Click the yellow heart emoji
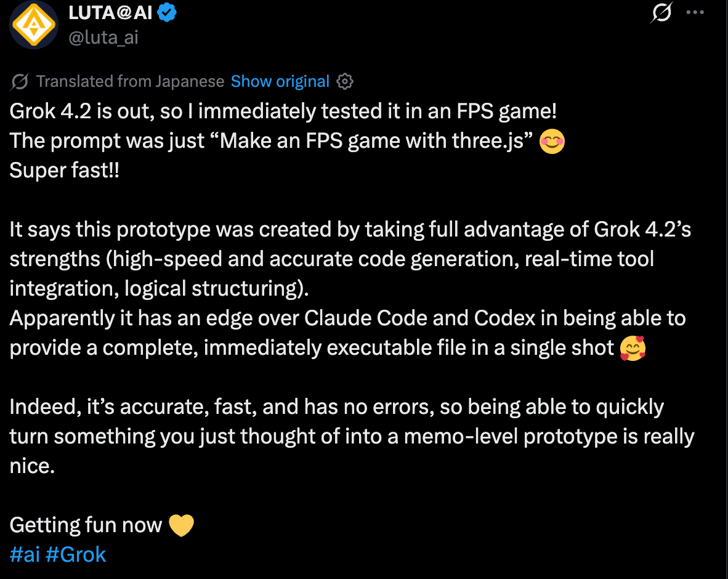 coord(180,525)
